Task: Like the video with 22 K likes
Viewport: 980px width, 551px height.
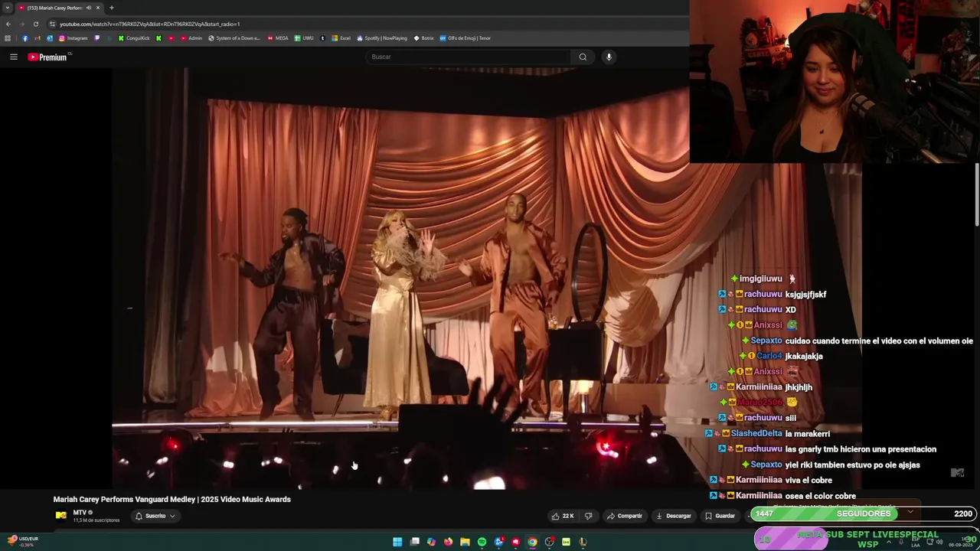Action: click(x=563, y=516)
